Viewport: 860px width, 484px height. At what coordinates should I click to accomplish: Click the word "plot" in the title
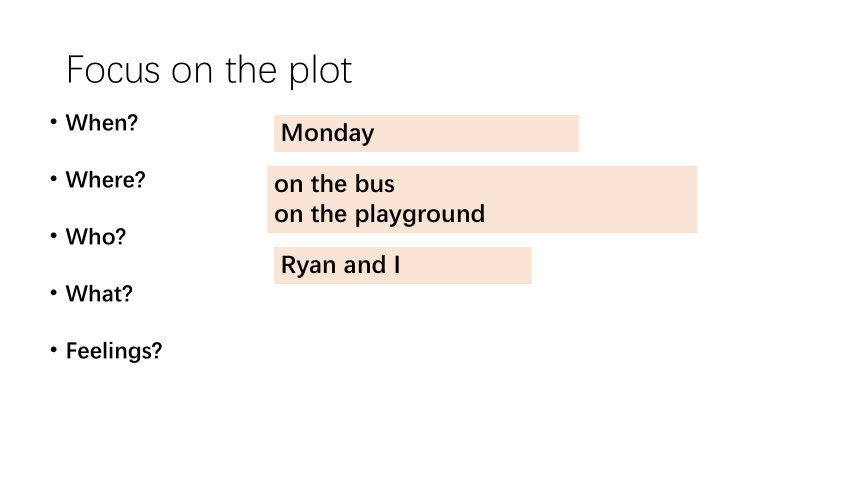point(321,71)
